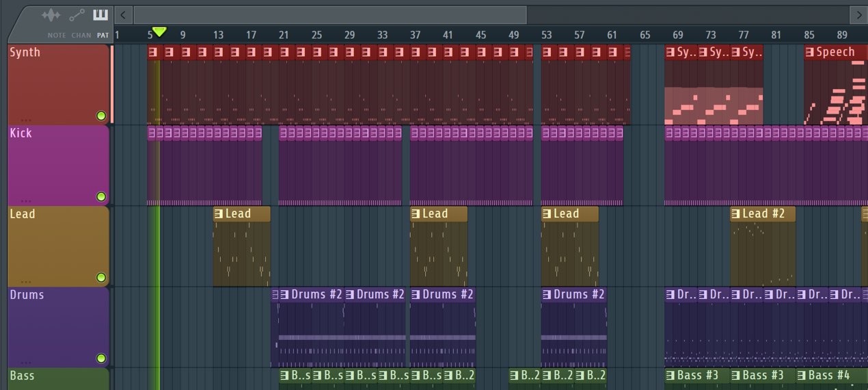Select the Bass track header

(58, 379)
